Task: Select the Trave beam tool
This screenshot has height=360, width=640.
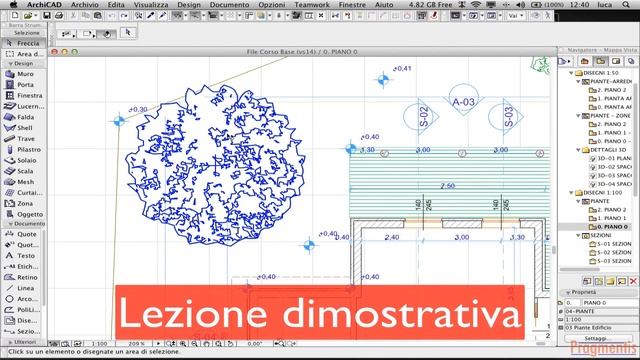Action: click(x=24, y=139)
